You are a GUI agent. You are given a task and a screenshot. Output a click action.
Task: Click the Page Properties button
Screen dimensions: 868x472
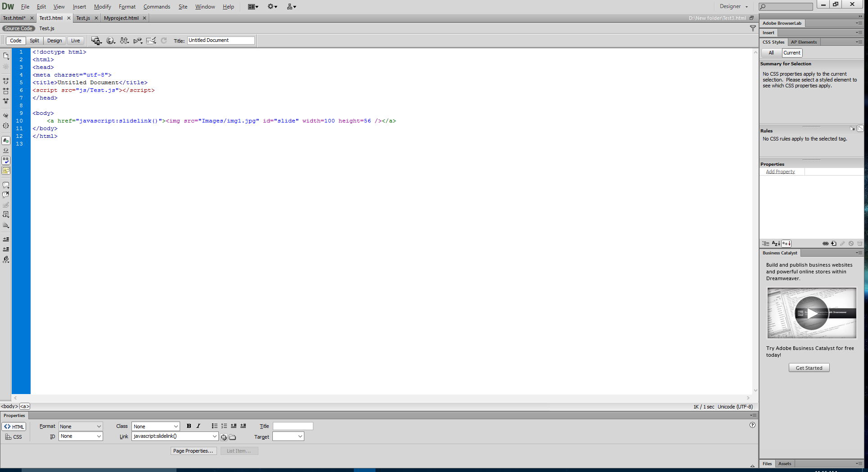[193, 450]
